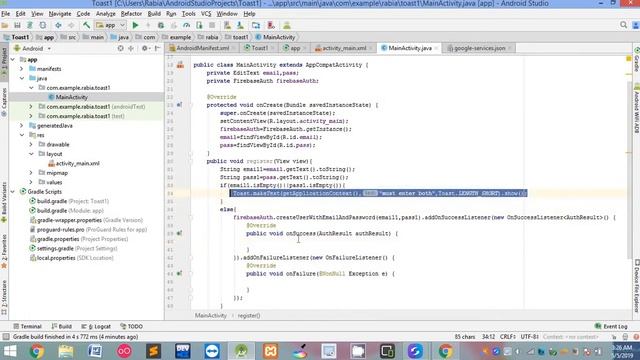Click the scroll-from-source target icon in Project panel
The width and height of the screenshot is (640, 360).
coord(120,48)
